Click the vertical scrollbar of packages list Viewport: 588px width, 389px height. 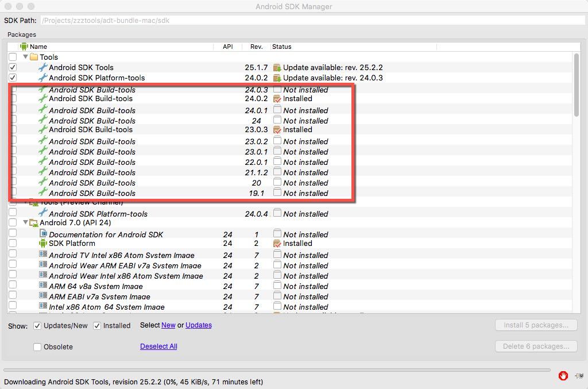tap(576, 86)
